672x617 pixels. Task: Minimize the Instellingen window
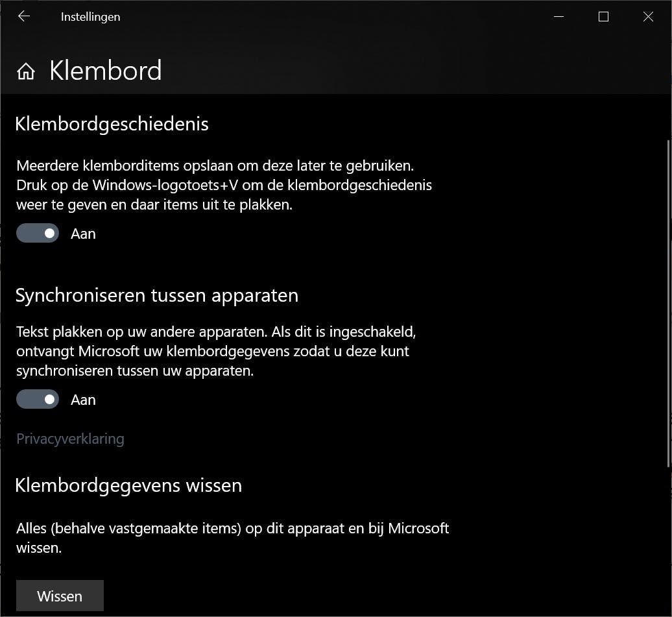click(558, 17)
